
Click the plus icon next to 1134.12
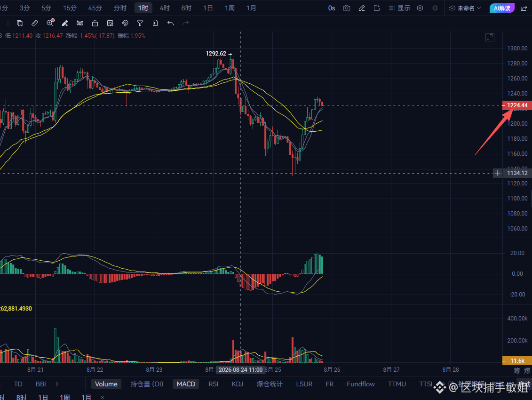pos(497,173)
